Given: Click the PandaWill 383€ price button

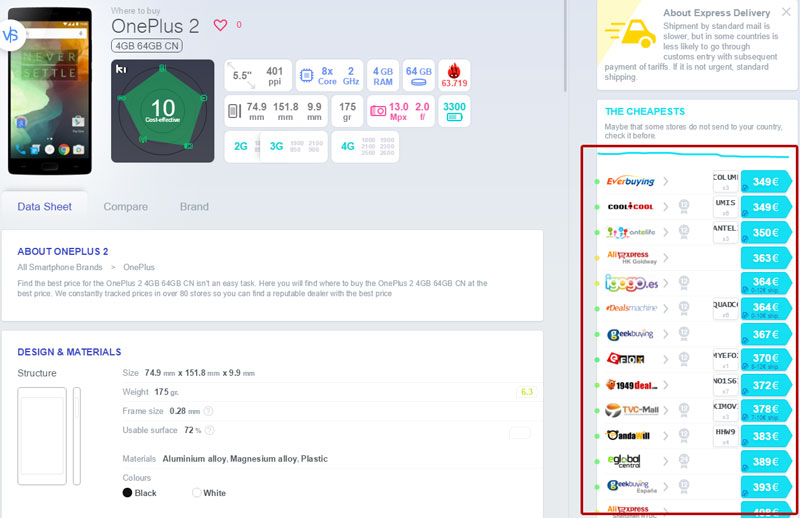Looking at the screenshot, I should (x=766, y=436).
